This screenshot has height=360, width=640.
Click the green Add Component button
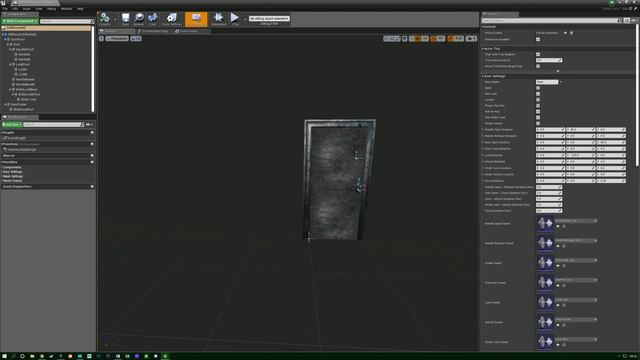coord(20,21)
